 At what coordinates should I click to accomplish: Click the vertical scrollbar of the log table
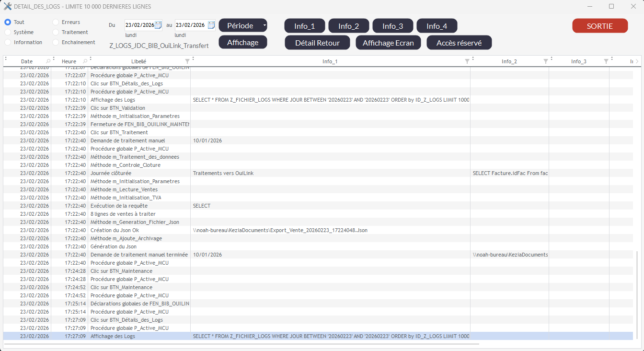(x=637, y=292)
